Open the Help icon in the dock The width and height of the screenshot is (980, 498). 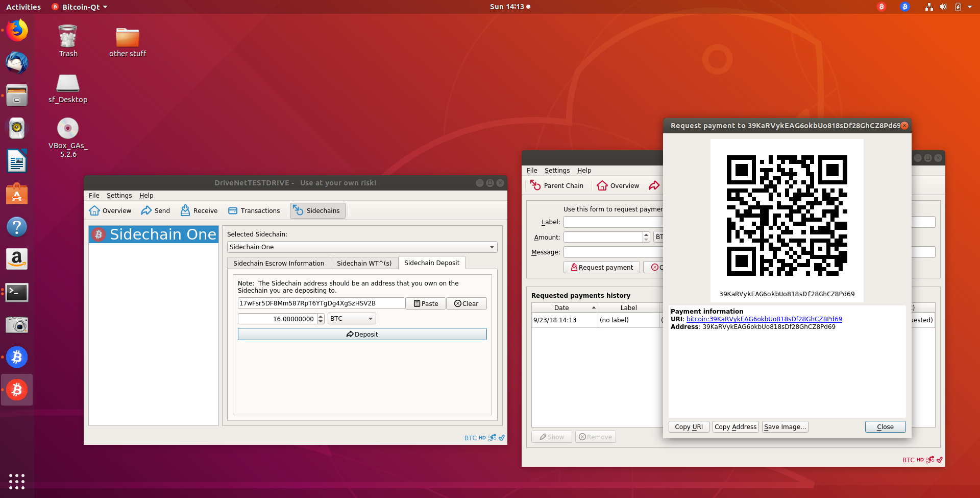[x=17, y=226]
